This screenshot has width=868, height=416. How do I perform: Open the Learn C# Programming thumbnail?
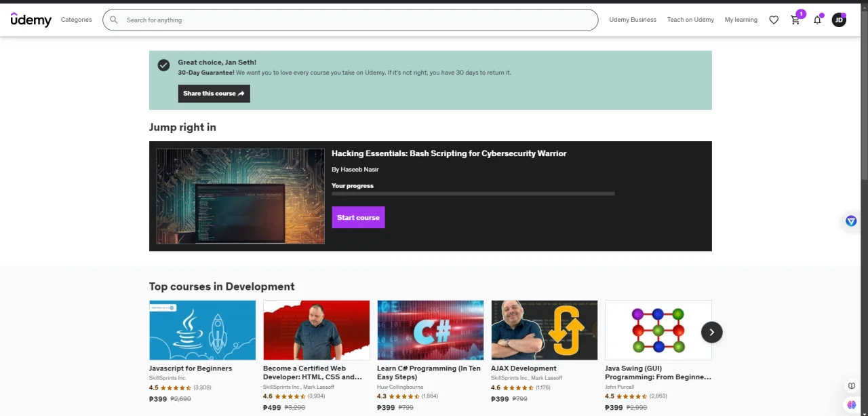[430, 330]
